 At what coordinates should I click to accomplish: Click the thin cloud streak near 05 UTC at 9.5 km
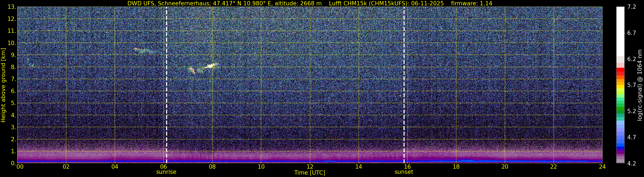(144, 50)
